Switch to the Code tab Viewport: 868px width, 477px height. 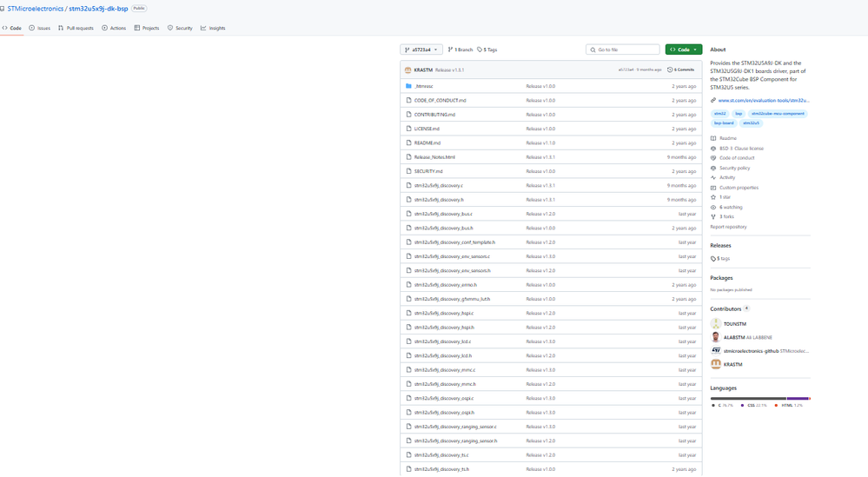coord(11,28)
